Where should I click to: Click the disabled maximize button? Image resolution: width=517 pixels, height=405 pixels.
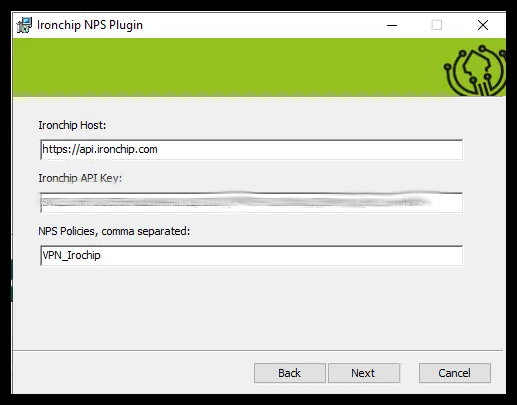[x=437, y=25]
